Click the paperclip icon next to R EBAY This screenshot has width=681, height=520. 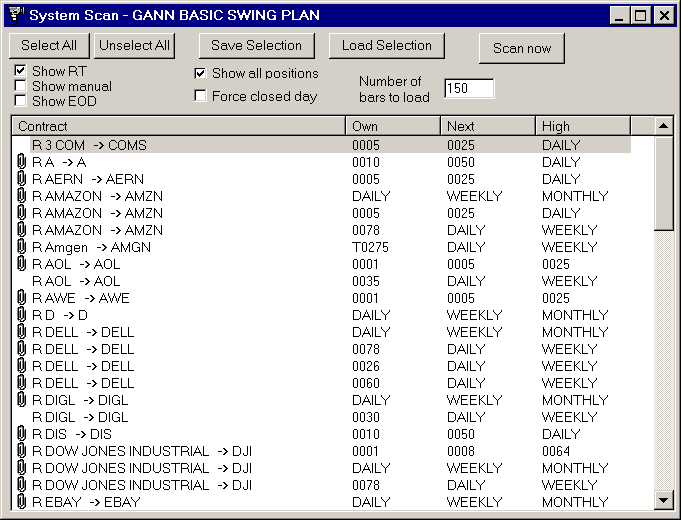[22, 502]
